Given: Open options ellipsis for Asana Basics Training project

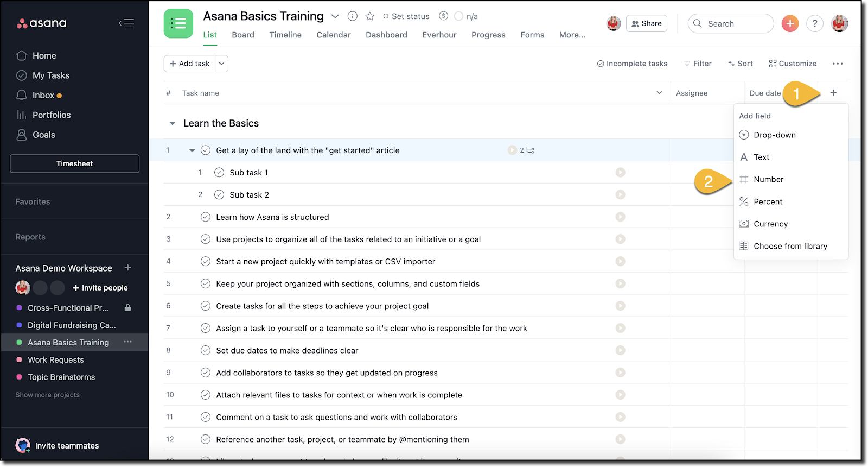Looking at the screenshot, I should pos(128,342).
